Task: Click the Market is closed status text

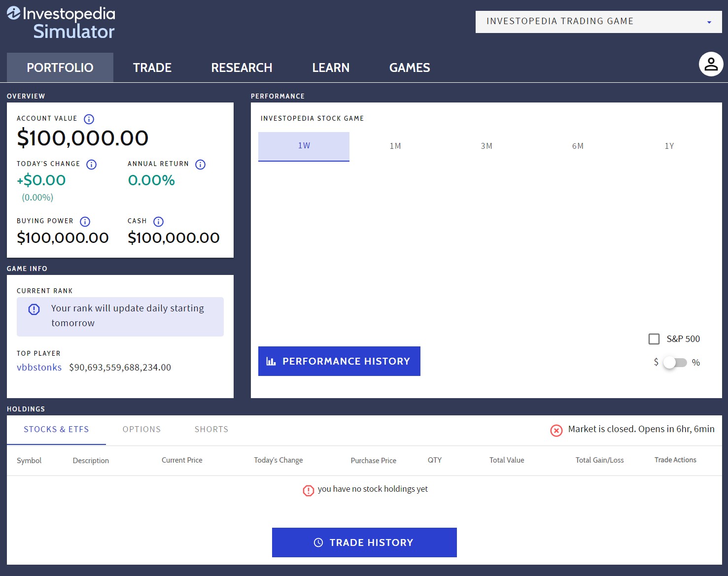Action: point(641,429)
